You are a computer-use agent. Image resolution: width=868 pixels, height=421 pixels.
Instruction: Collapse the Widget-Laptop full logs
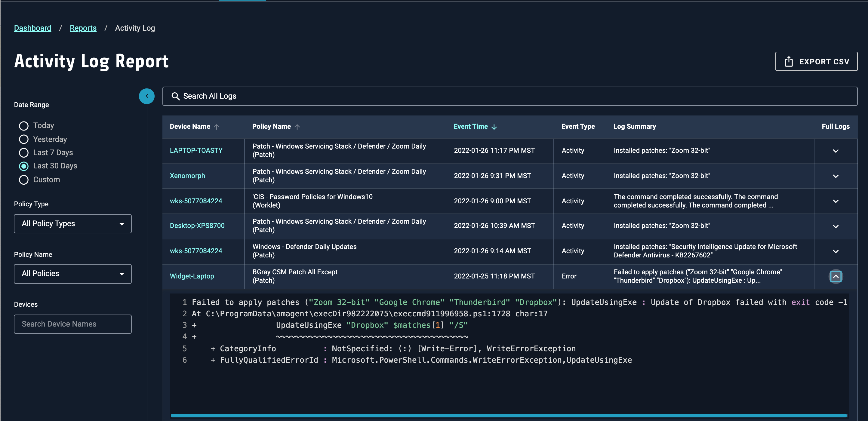836,277
